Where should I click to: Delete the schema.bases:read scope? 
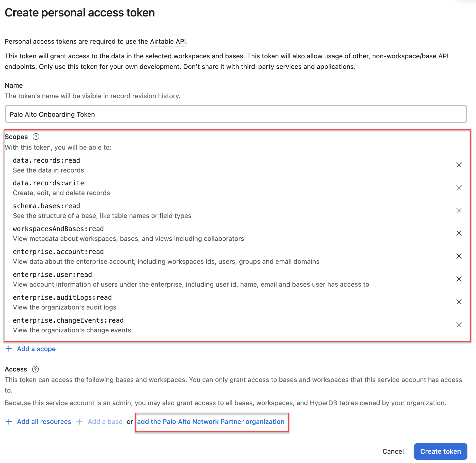click(459, 211)
